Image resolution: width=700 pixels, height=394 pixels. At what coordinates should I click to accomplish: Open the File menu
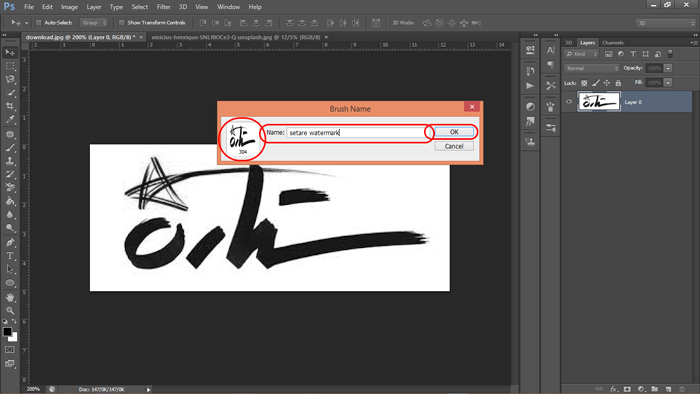pos(29,7)
